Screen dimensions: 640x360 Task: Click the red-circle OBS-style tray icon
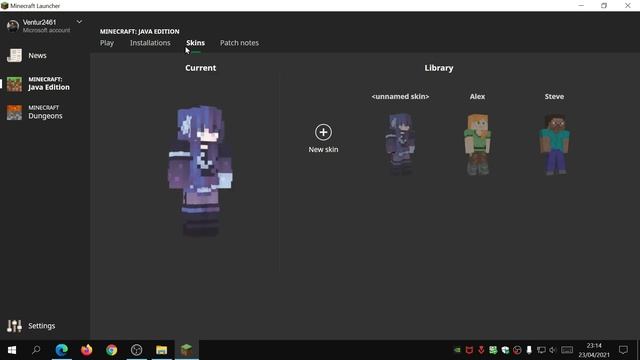click(x=517, y=350)
